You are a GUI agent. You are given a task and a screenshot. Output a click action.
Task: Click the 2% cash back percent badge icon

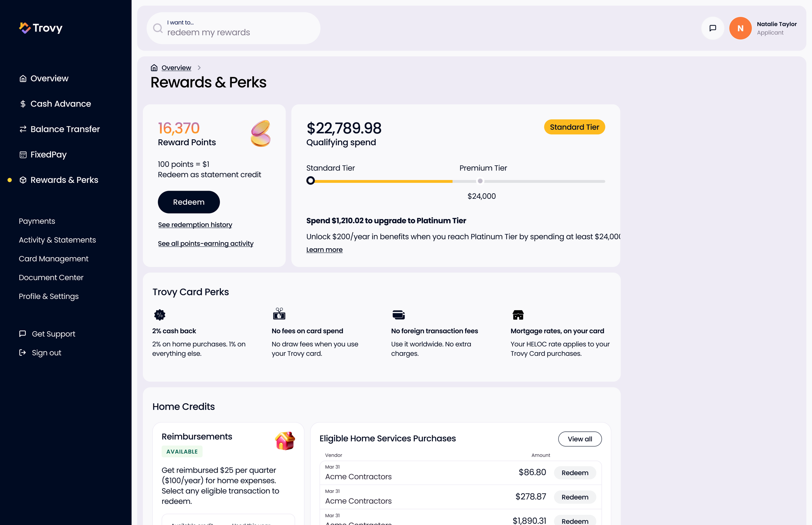(x=159, y=314)
